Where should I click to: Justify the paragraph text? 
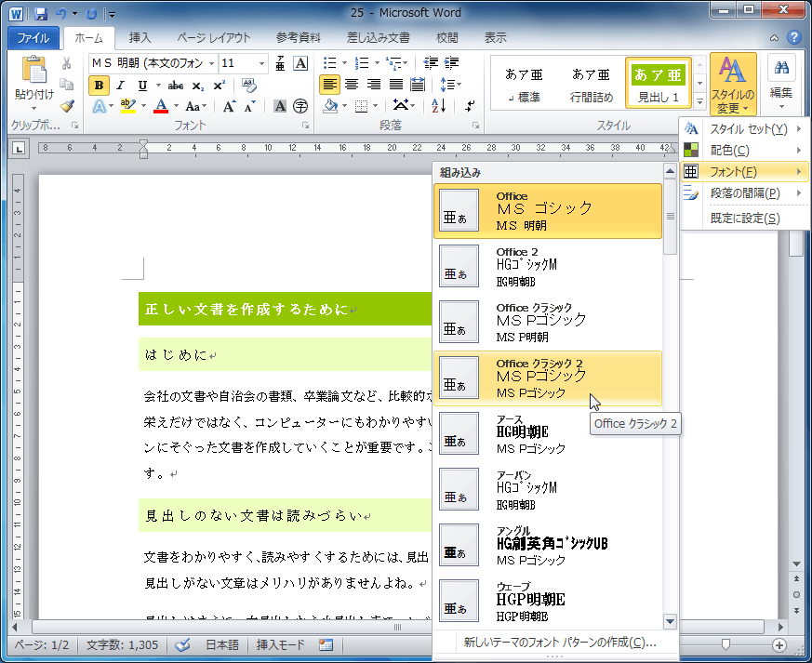395,85
